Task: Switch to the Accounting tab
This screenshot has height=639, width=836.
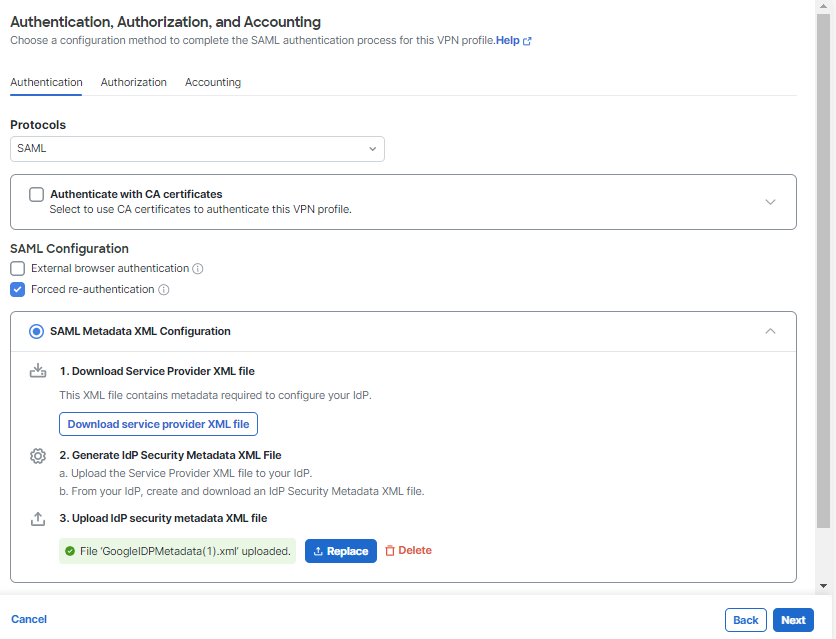Action: [x=213, y=83]
